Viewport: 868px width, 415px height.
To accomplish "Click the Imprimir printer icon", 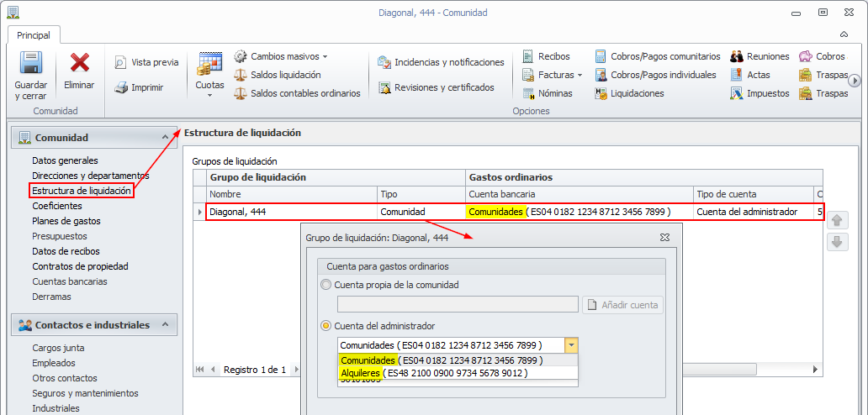I will click(122, 87).
